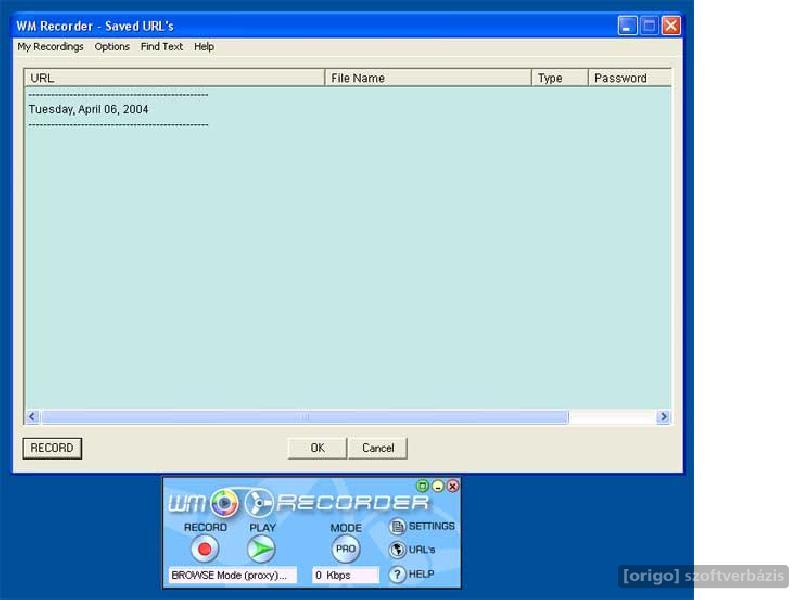This screenshot has height=600, width=800.
Task: Click the color wheel media logo in the widget
Action: coord(224,503)
